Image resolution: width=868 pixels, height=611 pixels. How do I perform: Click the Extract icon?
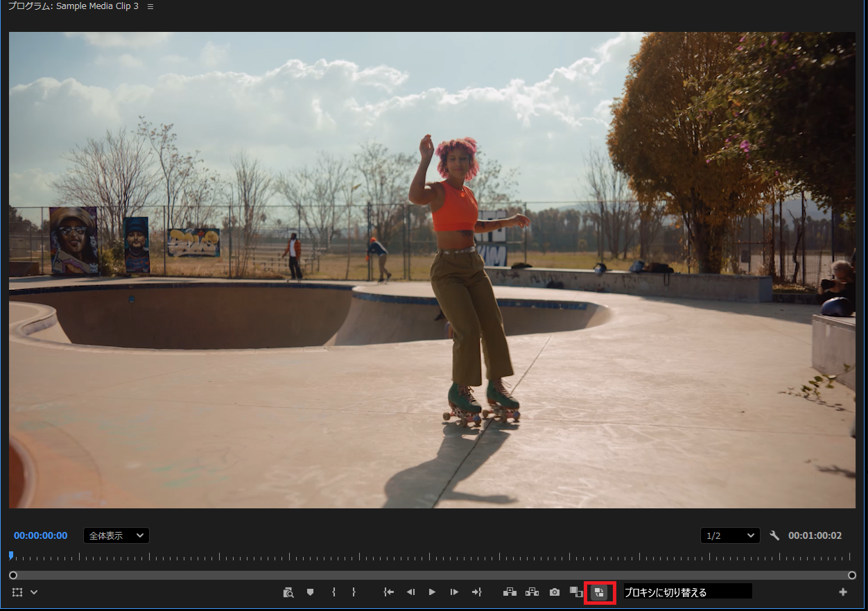532,592
